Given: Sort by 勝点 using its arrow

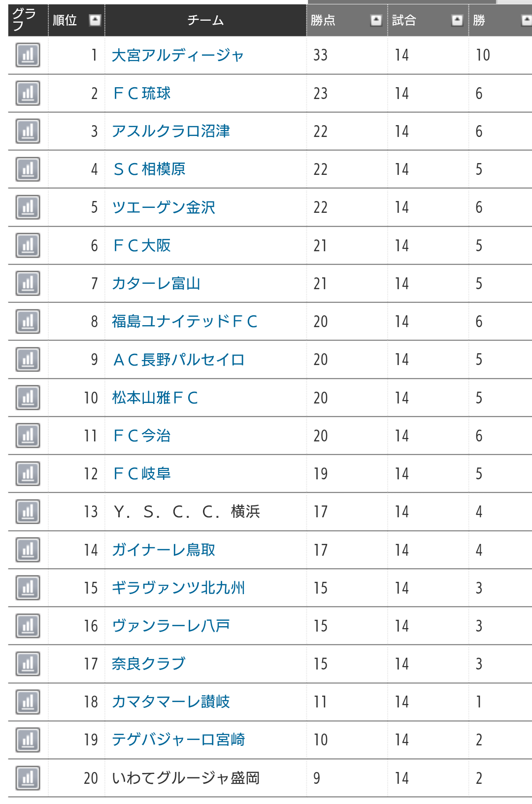Looking at the screenshot, I should click(376, 20).
